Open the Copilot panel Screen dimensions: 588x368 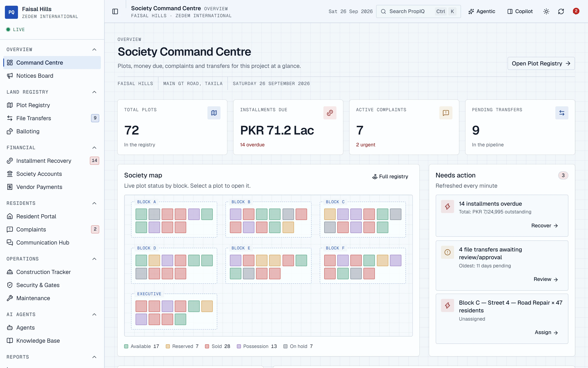pyautogui.click(x=520, y=11)
